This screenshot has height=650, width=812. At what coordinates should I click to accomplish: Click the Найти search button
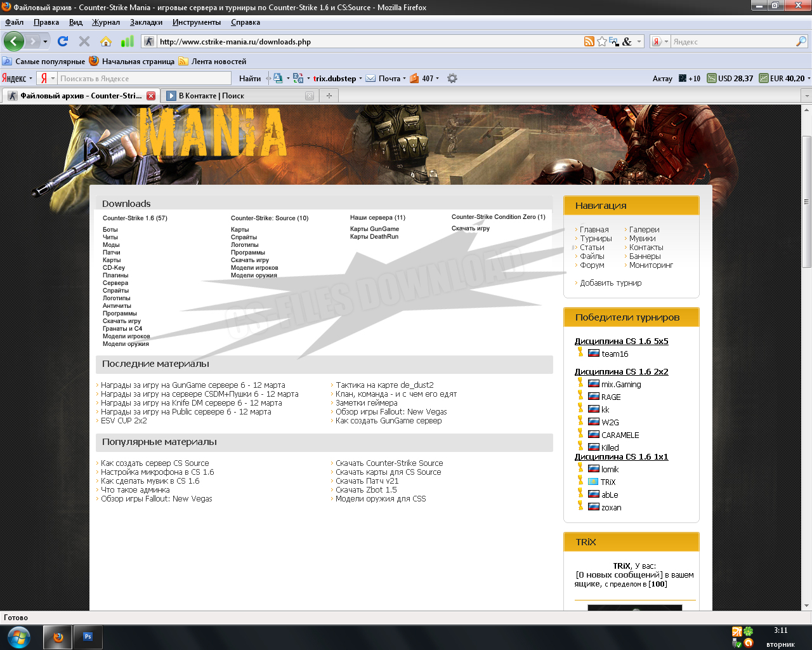click(x=250, y=78)
